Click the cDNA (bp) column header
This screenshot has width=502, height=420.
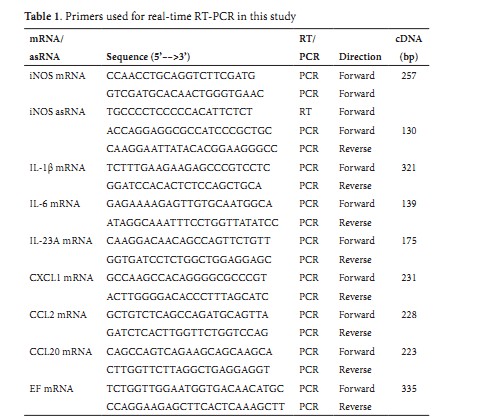(x=409, y=48)
